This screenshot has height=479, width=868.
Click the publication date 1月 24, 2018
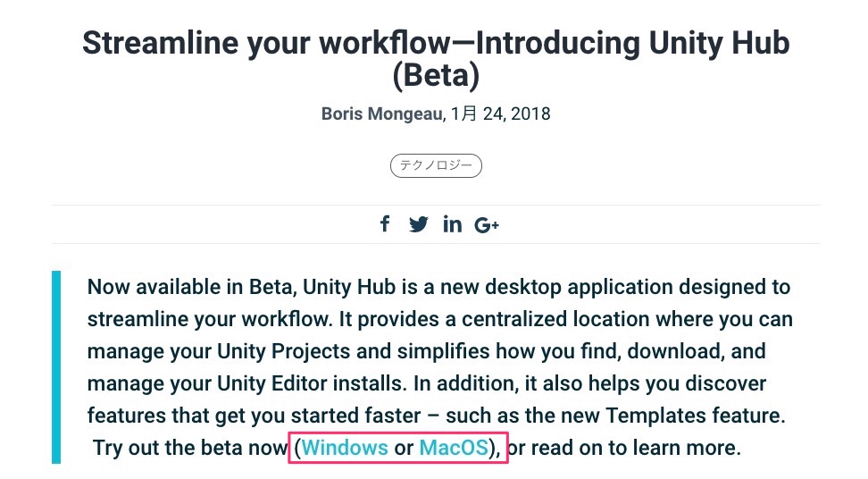coord(500,113)
